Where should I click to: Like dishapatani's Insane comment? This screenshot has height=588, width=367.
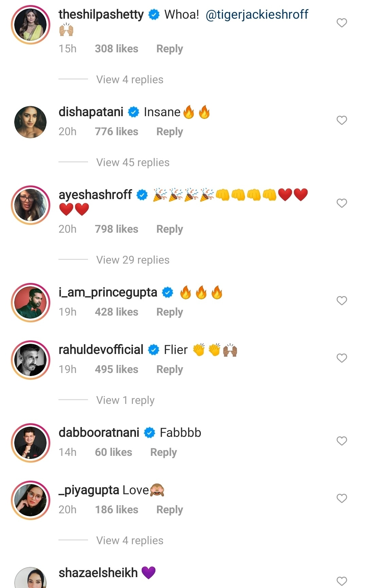342,120
